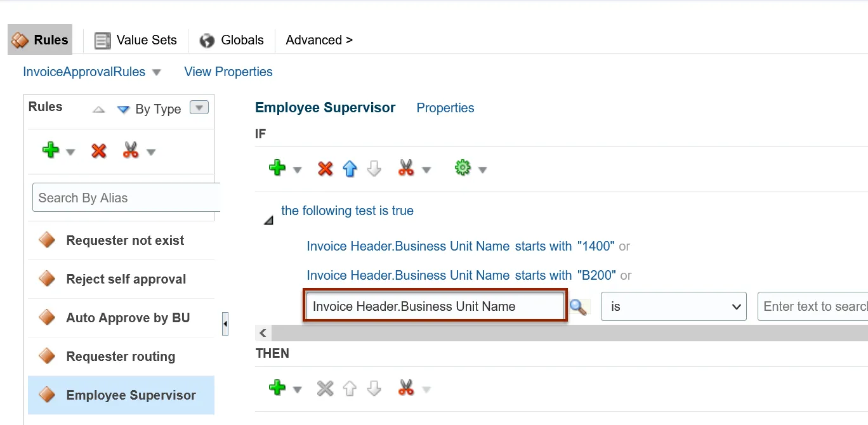Image resolution: width=868 pixels, height=425 pixels.
Task: Delete the selected IF condition with red X
Action: pos(325,169)
